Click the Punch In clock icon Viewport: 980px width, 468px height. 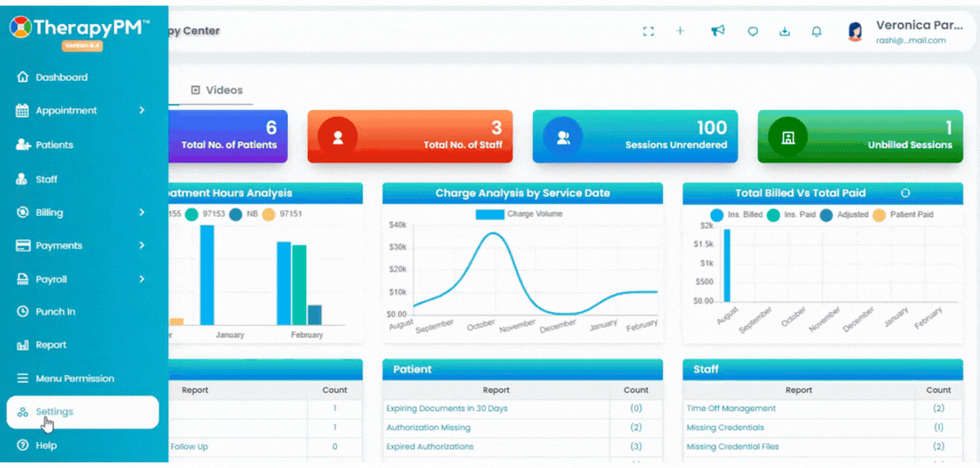coord(22,311)
